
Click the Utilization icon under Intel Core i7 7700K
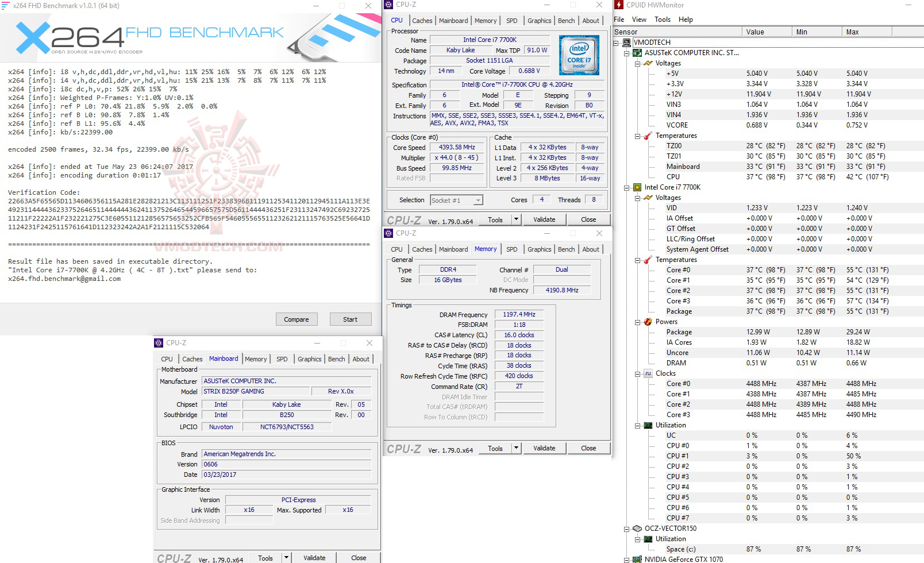[x=648, y=425]
